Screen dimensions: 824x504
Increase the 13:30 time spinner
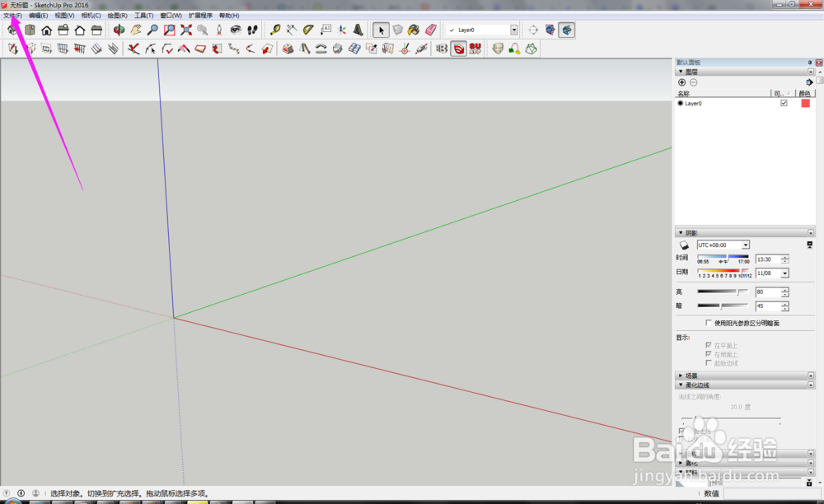784,257
